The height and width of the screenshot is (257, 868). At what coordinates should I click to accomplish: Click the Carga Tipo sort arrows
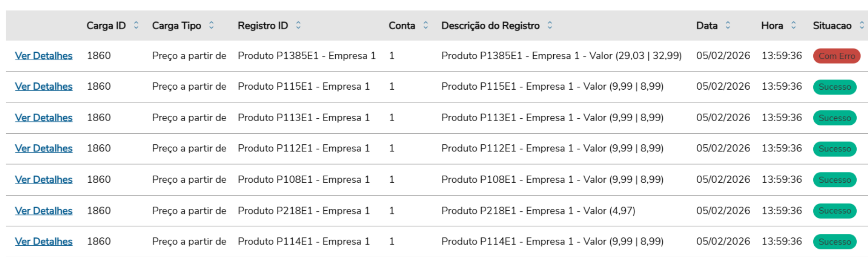pyautogui.click(x=211, y=25)
